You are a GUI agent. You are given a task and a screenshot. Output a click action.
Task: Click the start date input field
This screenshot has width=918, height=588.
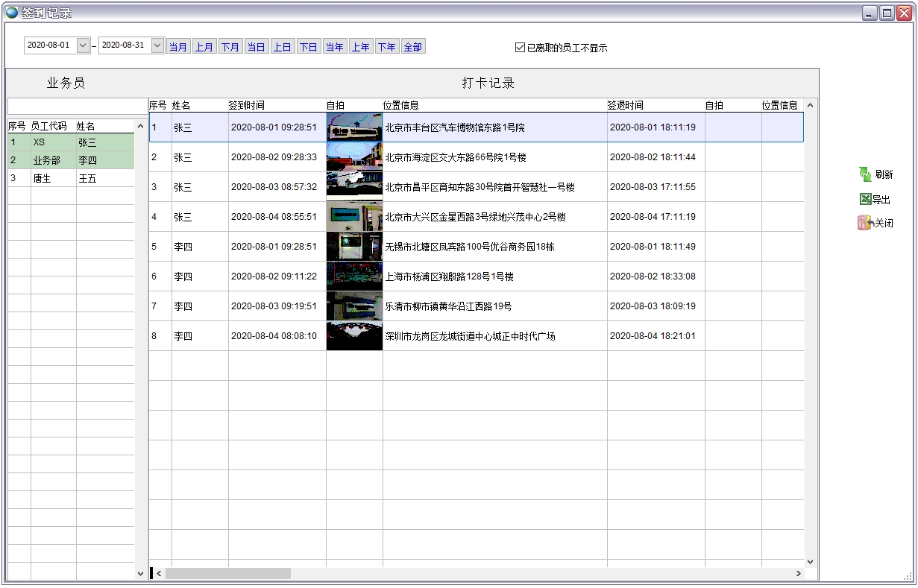tap(49, 45)
